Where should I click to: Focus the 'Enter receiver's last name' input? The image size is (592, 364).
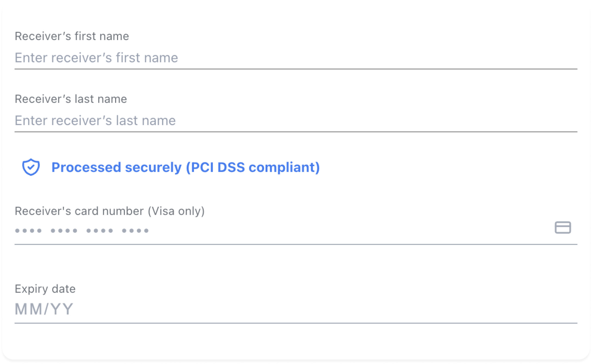(296, 121)
